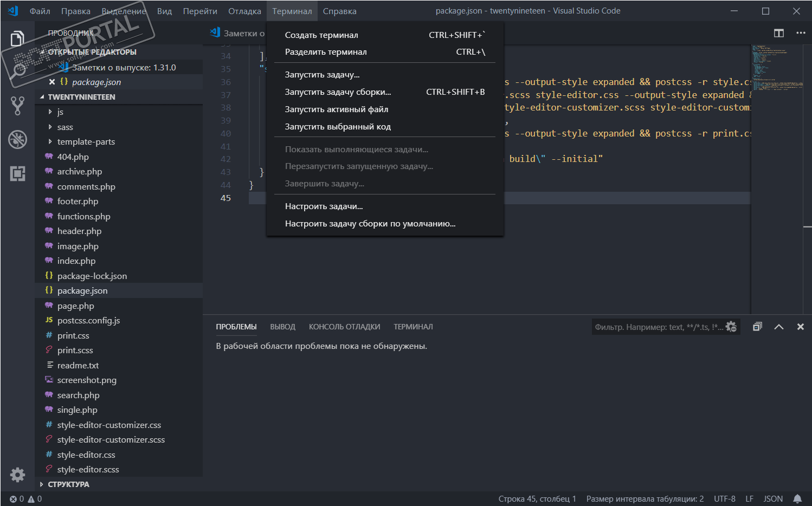This screenshot has width=812, height=506.
Task: Close the package.json open editor
Action: click(52, 82)
